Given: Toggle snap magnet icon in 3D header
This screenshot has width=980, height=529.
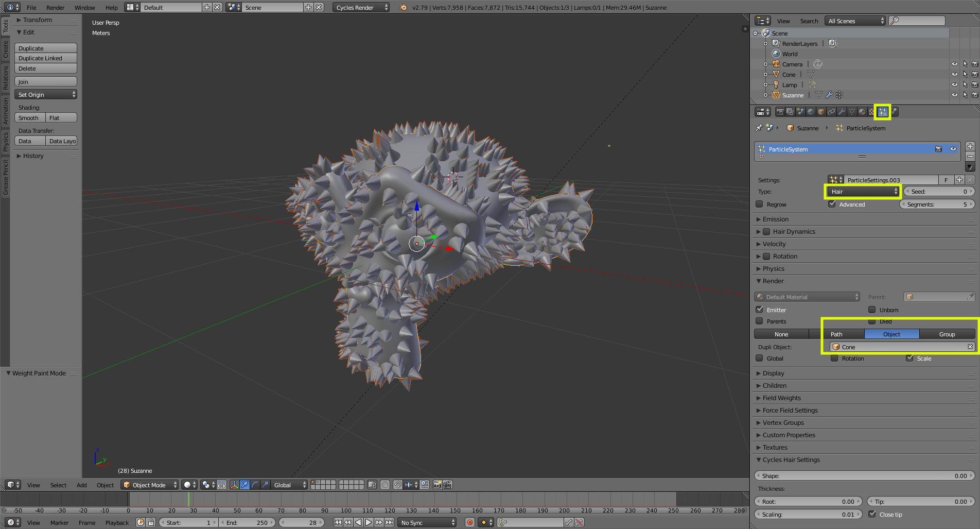Looking at the screenshot, I should point(397,485).
